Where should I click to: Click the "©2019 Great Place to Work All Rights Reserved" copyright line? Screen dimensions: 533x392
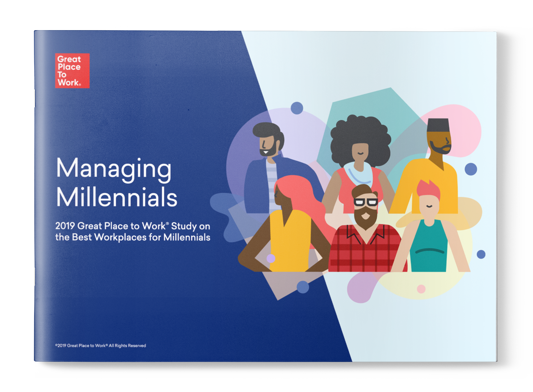point(100,345)
